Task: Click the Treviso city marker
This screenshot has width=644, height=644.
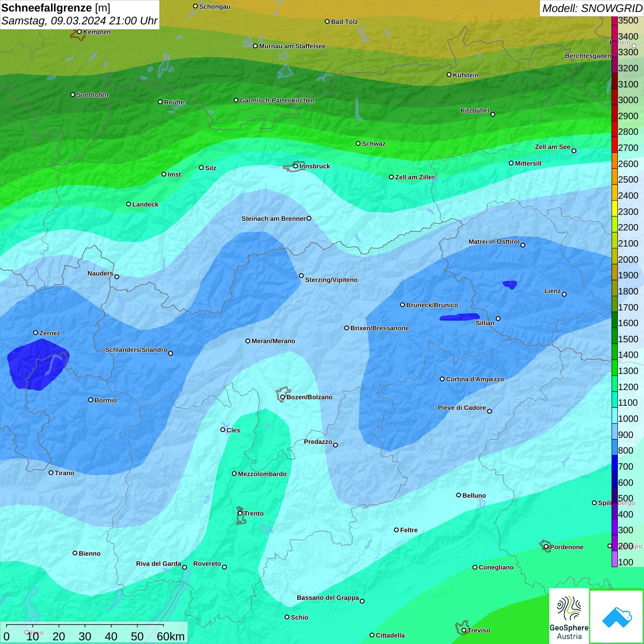Action: coord(464,630)
